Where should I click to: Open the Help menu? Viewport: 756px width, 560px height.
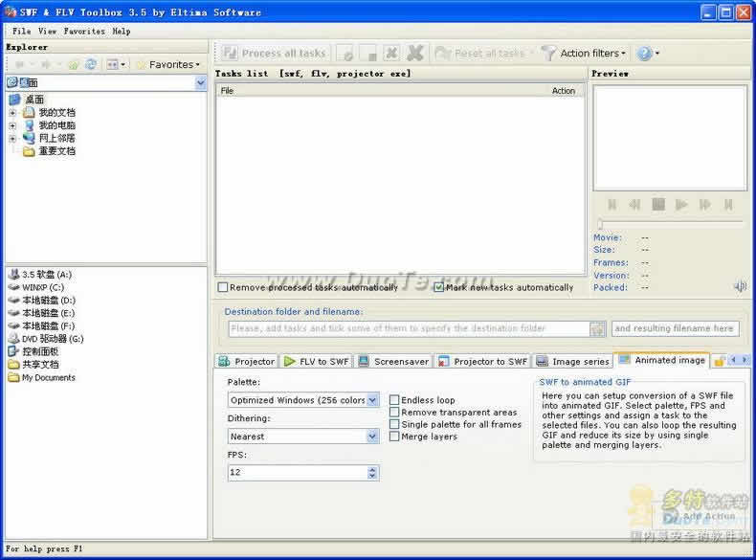pos(122,31)
